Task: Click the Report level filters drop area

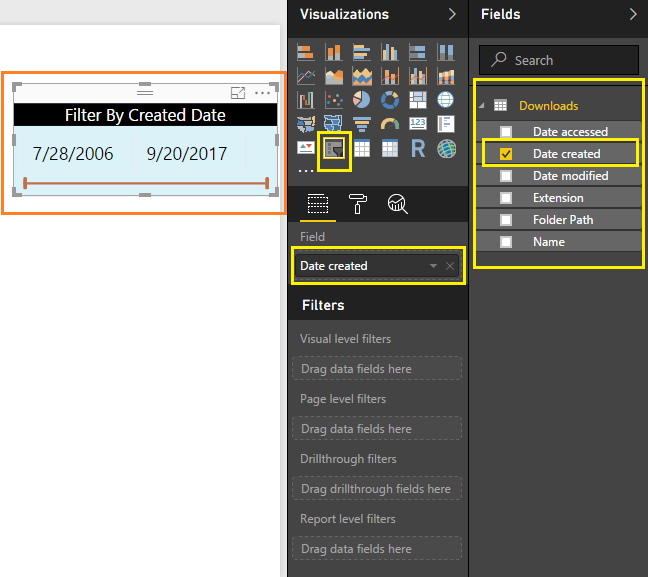Action: point(377,548)
